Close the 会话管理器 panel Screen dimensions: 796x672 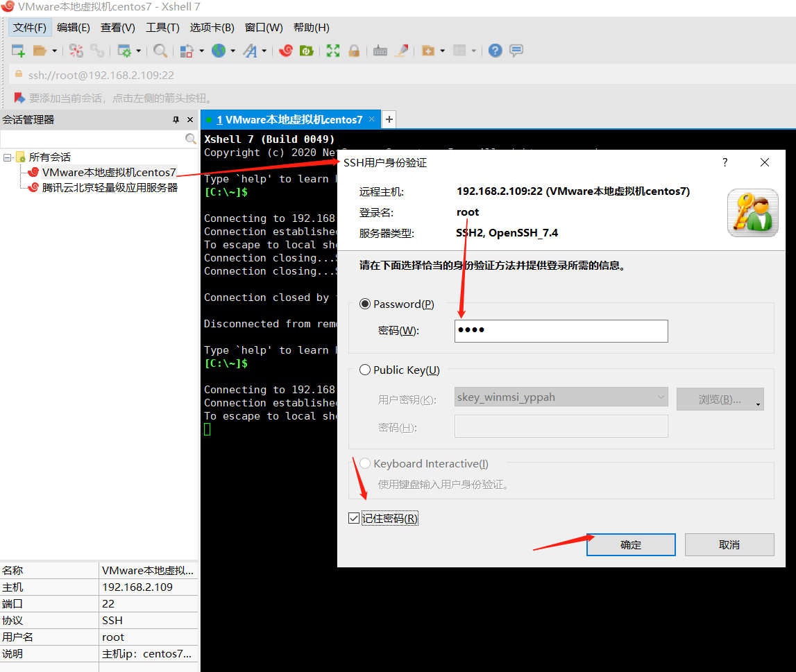pos(190,120)
